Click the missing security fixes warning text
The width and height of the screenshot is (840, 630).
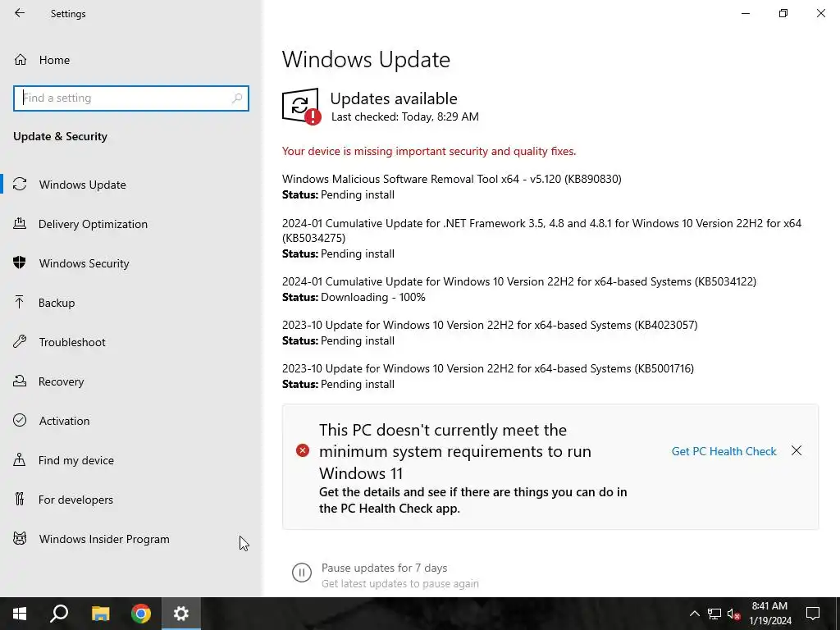[429, 151]
